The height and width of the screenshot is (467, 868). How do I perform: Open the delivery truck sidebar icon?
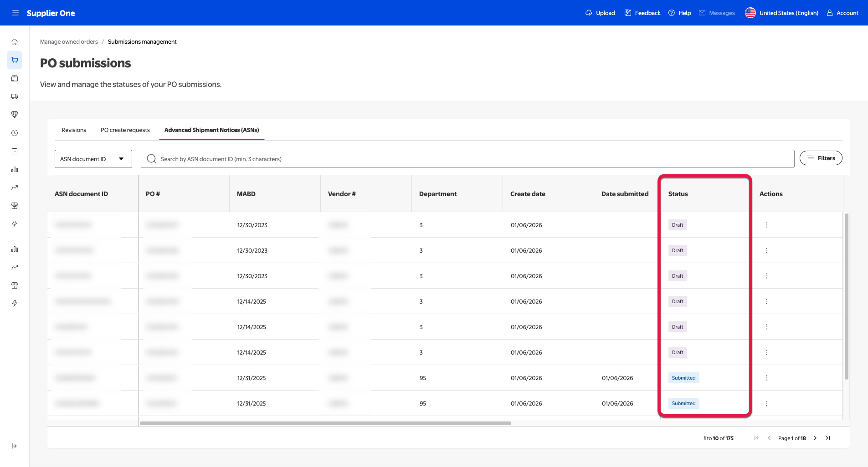[15, 96]
